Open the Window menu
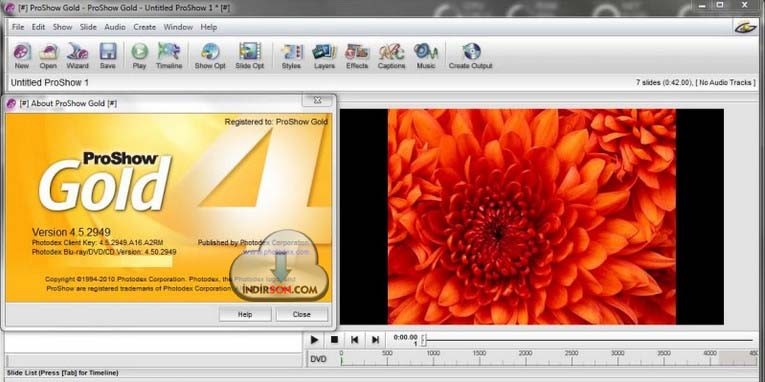 [178, 27]
